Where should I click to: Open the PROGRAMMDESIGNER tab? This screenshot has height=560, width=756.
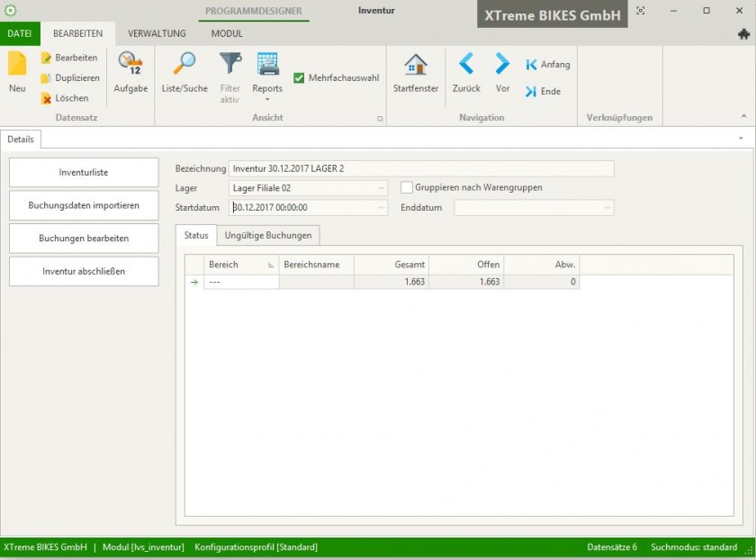[x=254, y=11]
